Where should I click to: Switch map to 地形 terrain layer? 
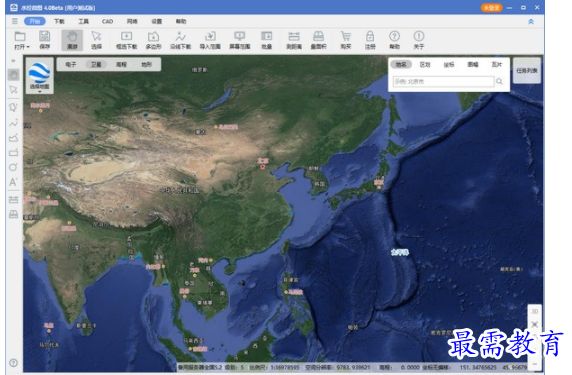pyautogui.click(x=146, y=64)
